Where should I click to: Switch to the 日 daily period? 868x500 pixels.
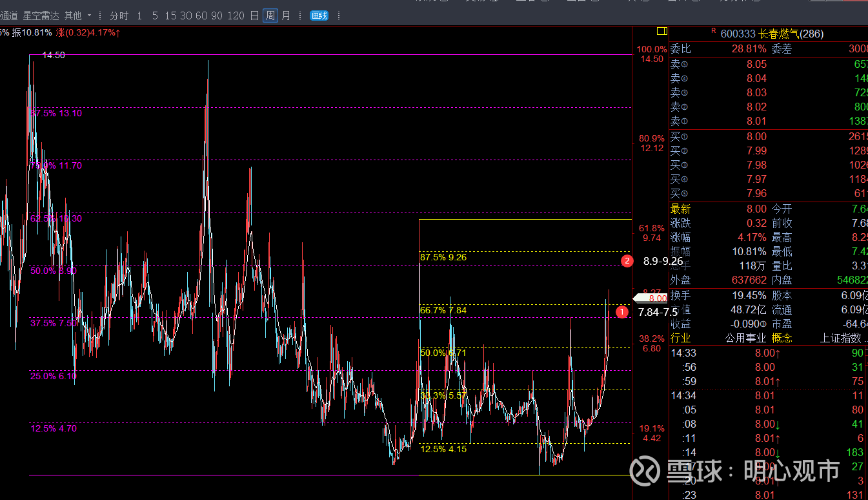coord(254,16)
